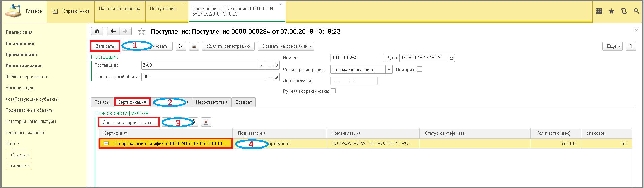Open Поступление in the sidebar
644x188 pixels.
[x=20, y=43]
